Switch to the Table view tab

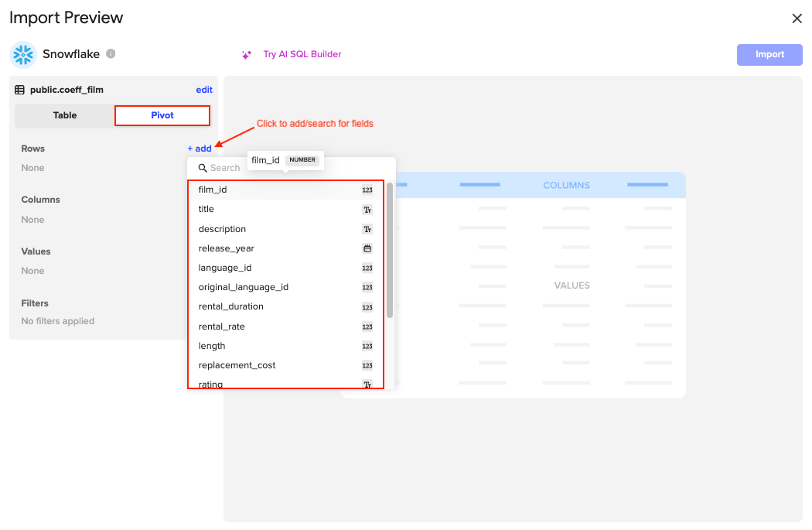pos(65,115)
